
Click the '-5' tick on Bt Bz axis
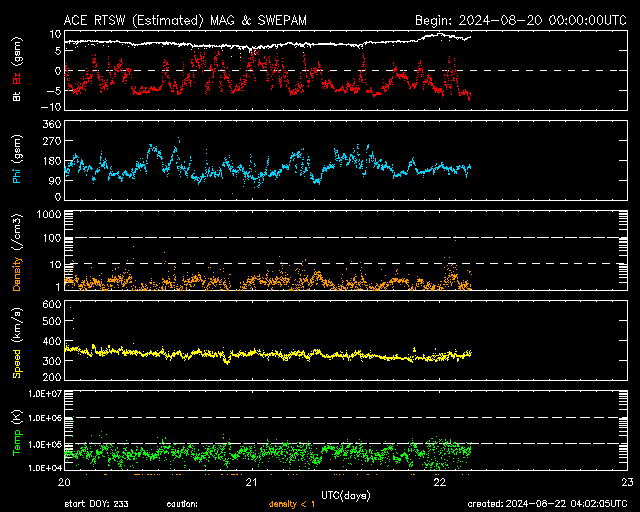[54, 90]
